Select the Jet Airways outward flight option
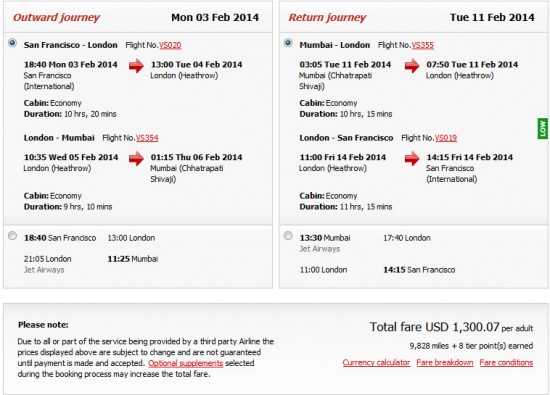550x395 pixels. 12,236
